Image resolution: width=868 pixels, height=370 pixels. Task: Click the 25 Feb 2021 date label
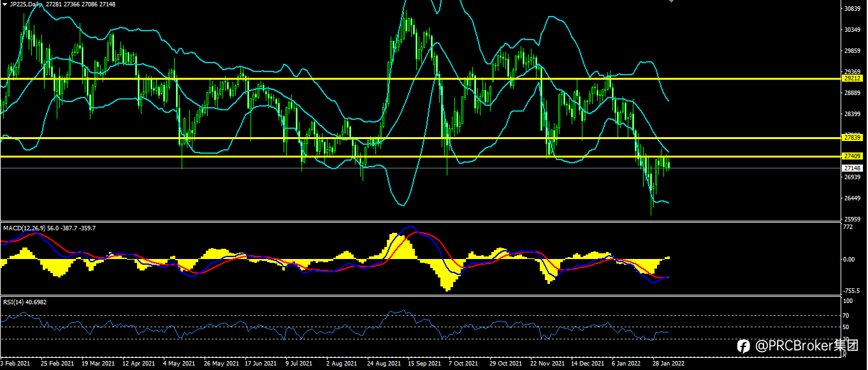click(x=56, y=364)
